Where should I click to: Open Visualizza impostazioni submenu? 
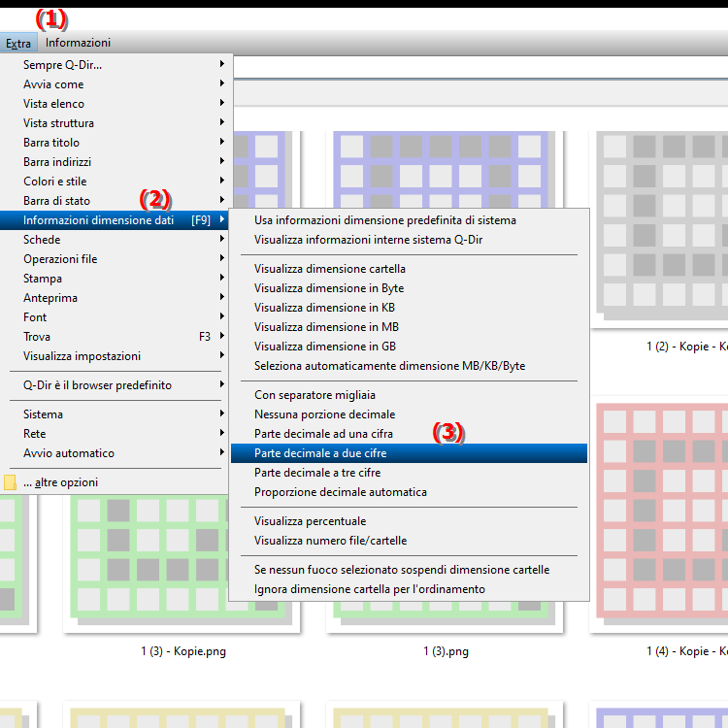115,356
